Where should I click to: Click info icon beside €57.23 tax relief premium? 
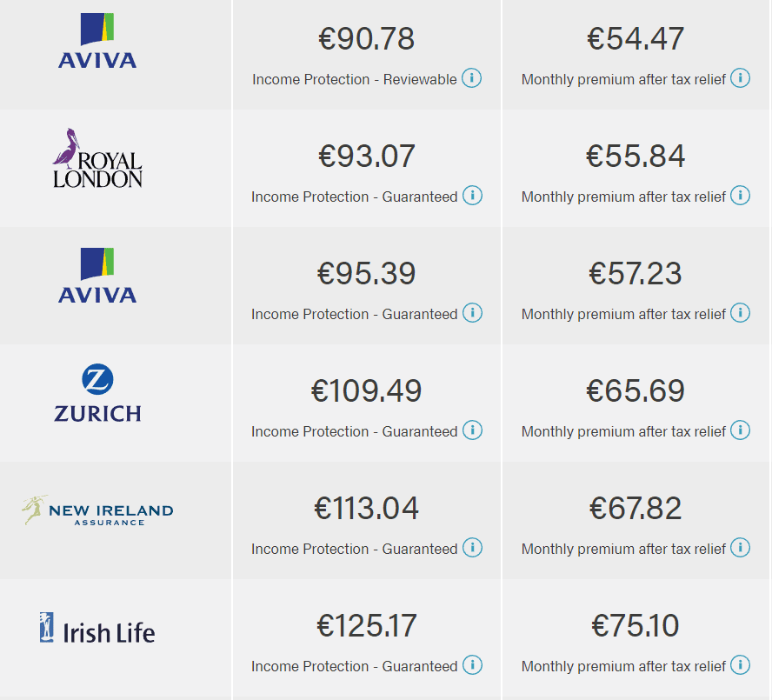click(740, 313)
